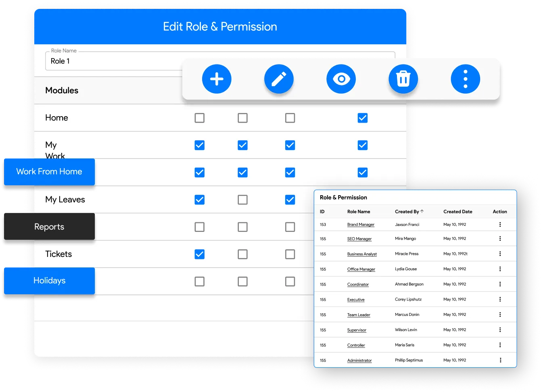This screenshot has height=392, width=541.
Task: Open the Office Manager role link
Action: 361,269
